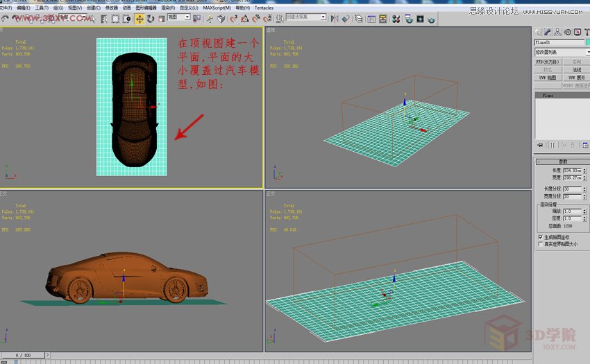The width and height of the screenshot is (590, 364).
Task: Activate the Select and Rotate tool
Action: point(151,19)
